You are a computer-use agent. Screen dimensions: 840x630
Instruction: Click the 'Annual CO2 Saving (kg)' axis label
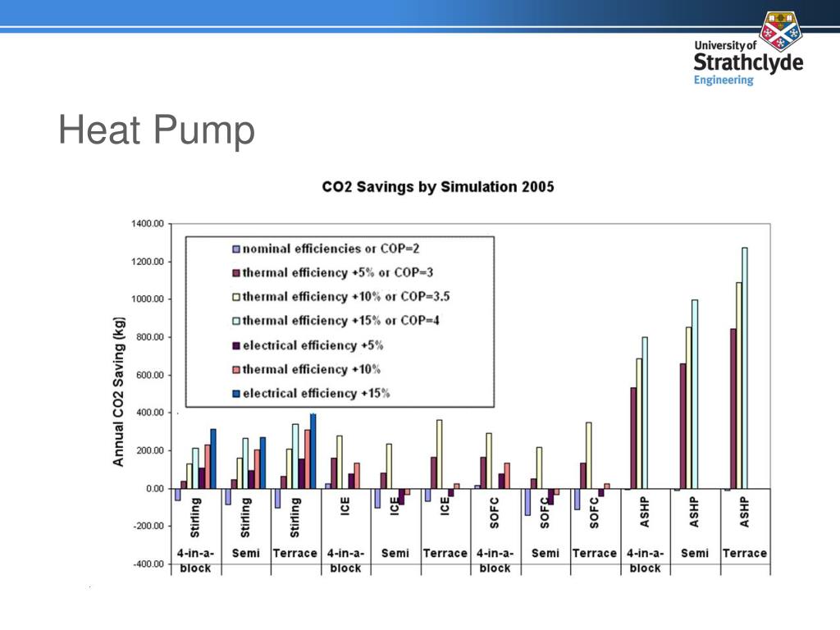click(118, 391)
